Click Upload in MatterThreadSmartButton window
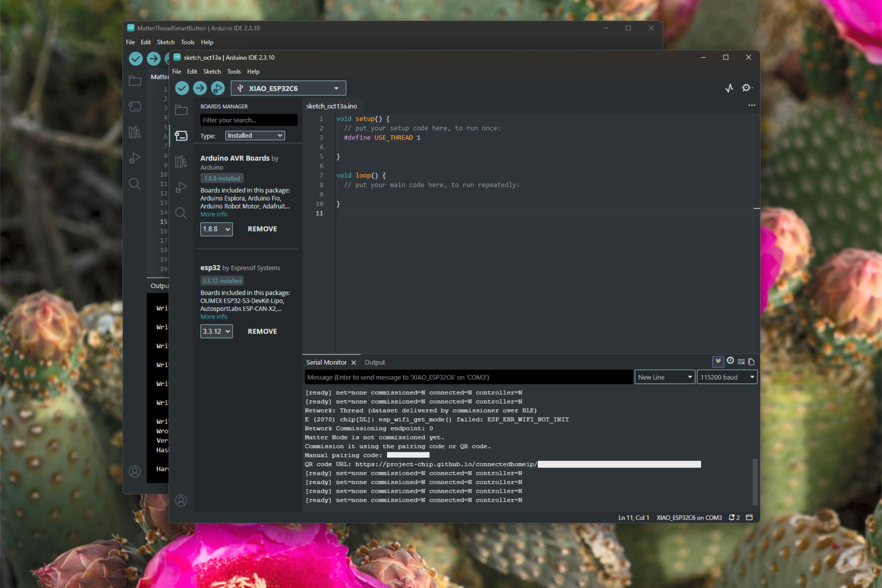This screenshot has height=588, width=882. pyautogui.click(x=153, y=59)
